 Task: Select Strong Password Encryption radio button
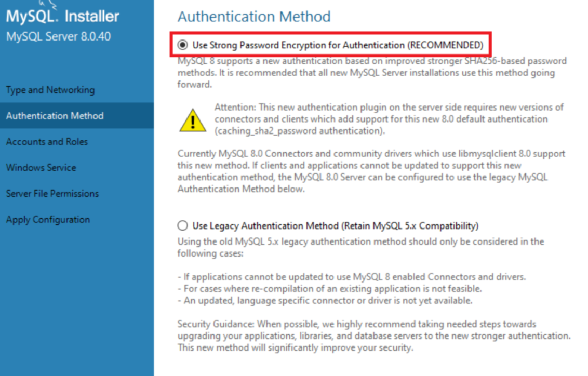click(183, 45)
